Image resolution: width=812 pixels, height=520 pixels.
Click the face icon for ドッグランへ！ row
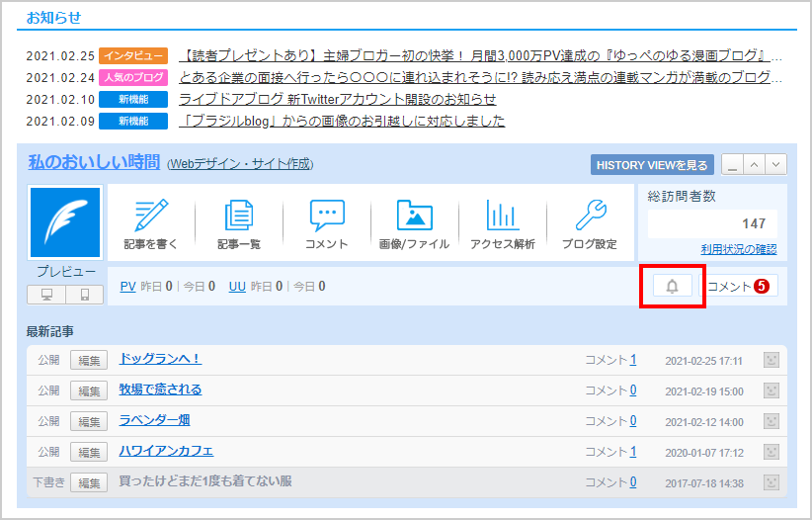(x=771, y=360)
